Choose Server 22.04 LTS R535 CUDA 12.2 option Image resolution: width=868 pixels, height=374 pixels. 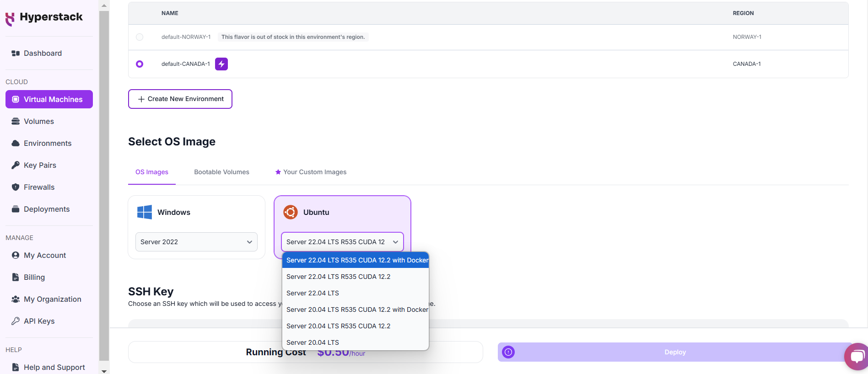pos(356,277)
